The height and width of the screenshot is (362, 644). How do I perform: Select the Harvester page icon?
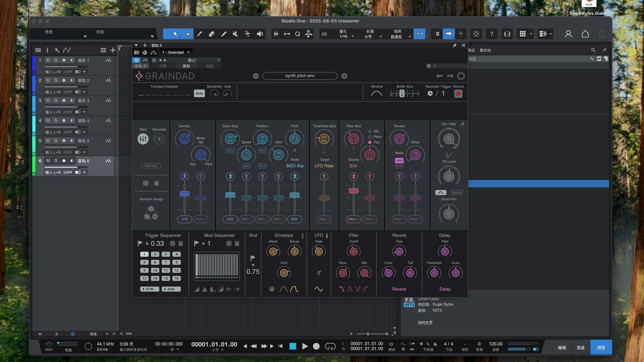(x=159, y=139)
